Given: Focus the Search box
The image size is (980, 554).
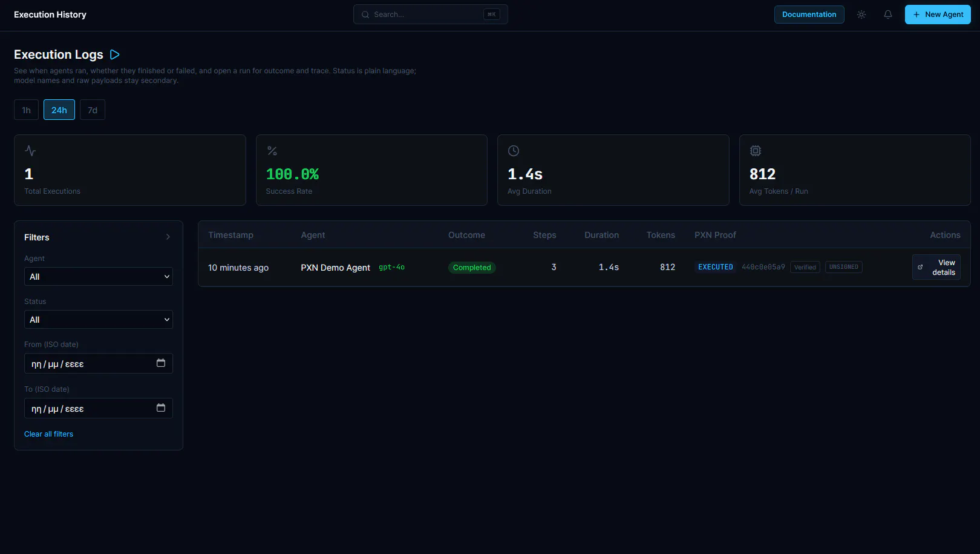Looking at the screenshot, I should click(x=431, y=15).
